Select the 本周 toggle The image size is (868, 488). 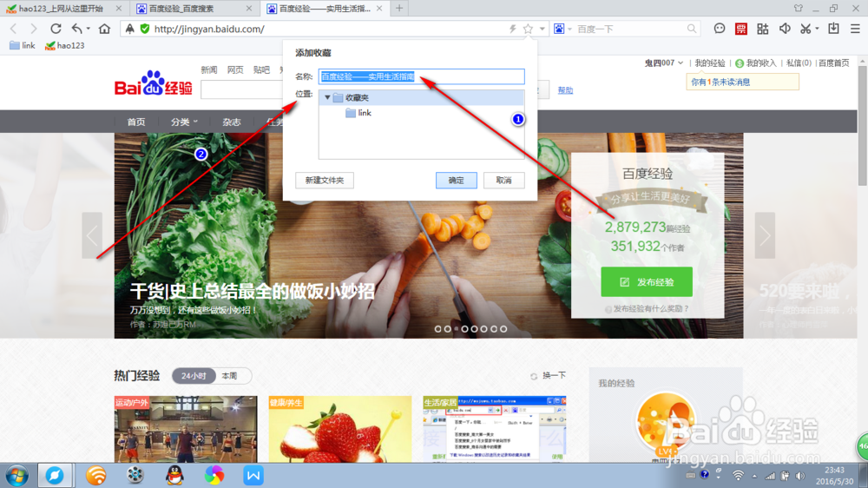click(229, 376)
